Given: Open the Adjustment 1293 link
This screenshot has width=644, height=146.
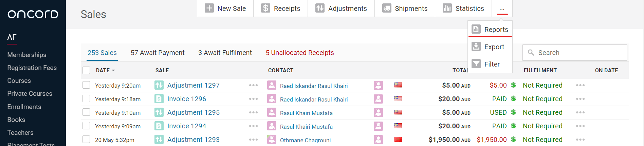Looking at the screenshot, I should pyautogui.click(x=194, y=140).
